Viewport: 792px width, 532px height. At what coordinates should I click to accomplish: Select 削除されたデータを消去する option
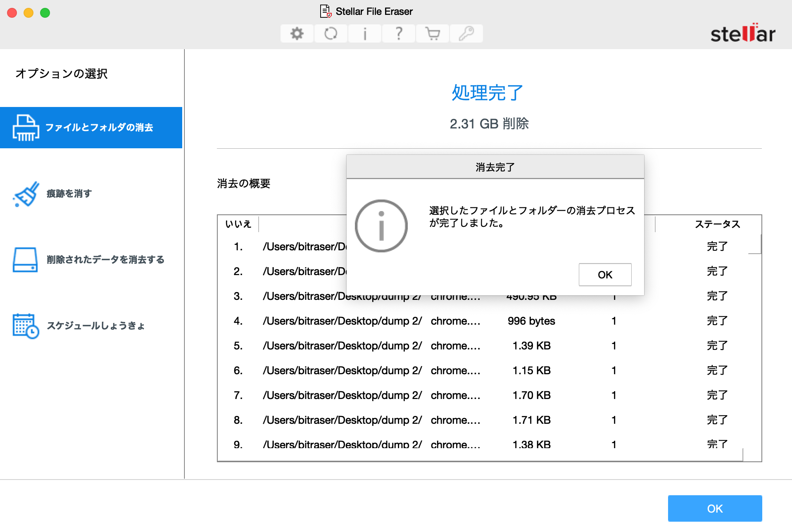pyautogui.click(x=91, y=260)
